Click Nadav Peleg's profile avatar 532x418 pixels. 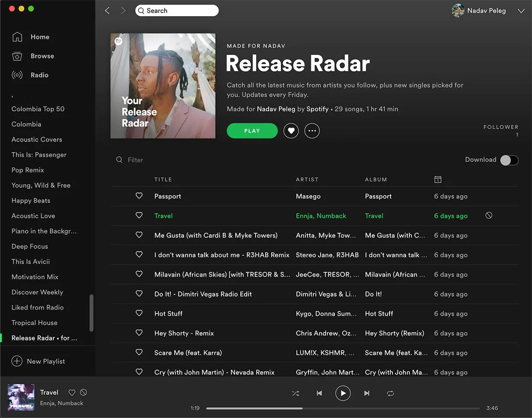(x=458, y=11)
